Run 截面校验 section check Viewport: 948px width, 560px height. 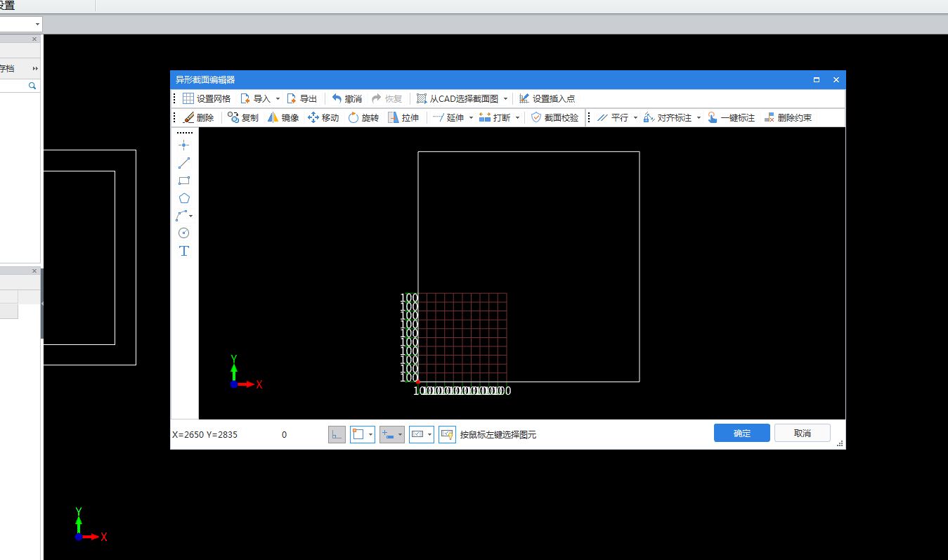(x=554, y=117)
